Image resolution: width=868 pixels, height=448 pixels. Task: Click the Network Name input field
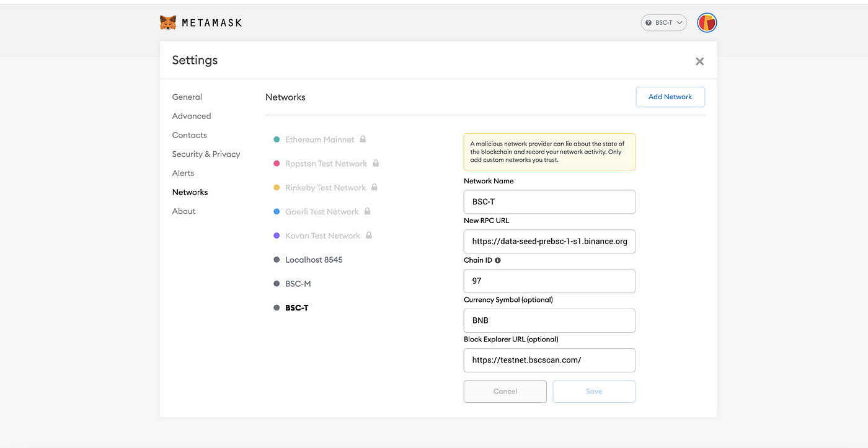pos(549,202)
